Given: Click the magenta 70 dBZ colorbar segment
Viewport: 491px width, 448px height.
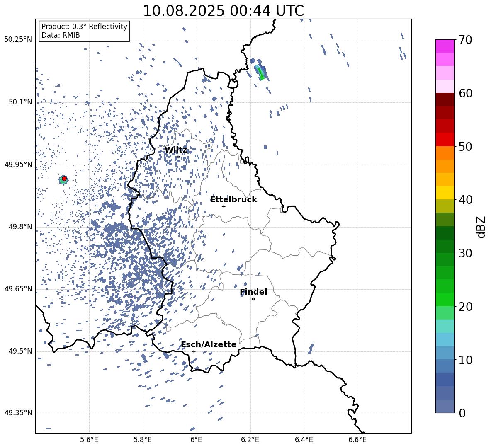Looking at the screenshot, I should tap(445, 46).
